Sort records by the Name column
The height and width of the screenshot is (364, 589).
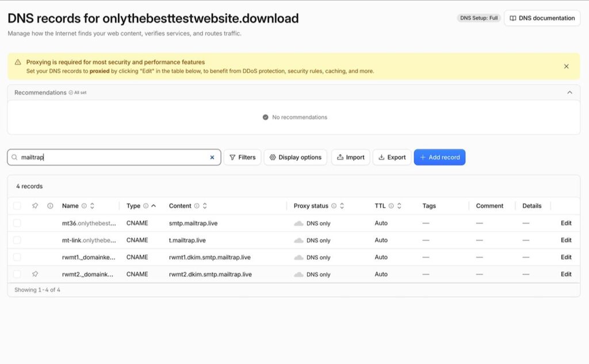(92, 206)
